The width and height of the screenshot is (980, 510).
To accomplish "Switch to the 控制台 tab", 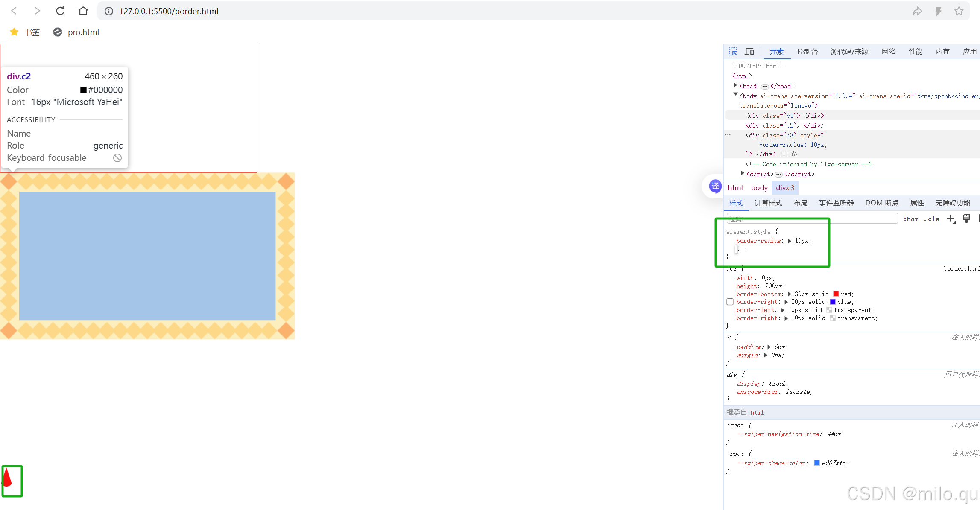I will (807, 52).
